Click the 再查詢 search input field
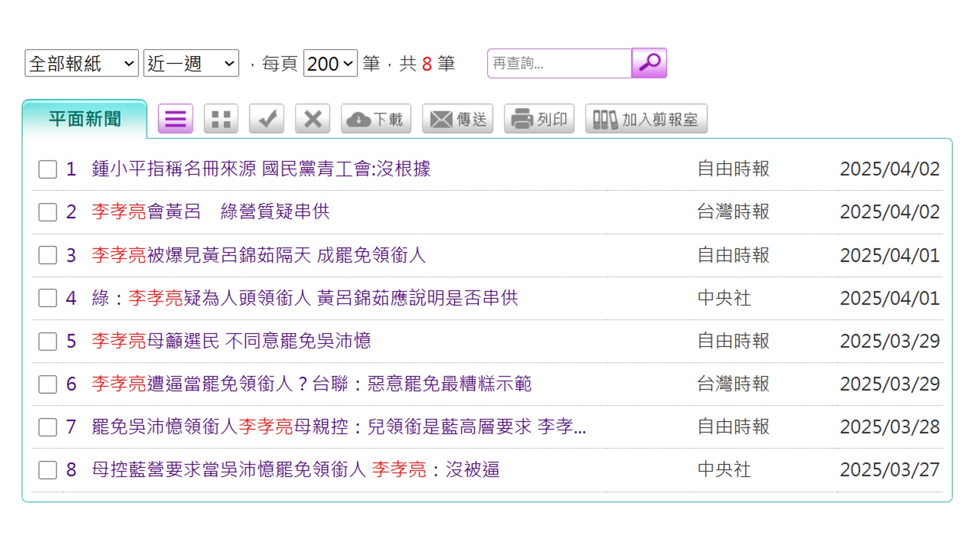The width and height of the screenshot is (980, 551). pos(559,63)
